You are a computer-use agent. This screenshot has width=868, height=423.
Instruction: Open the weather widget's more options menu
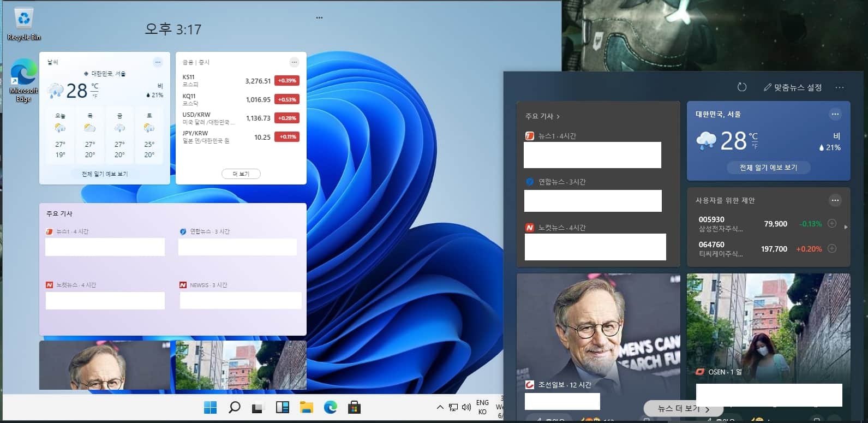click(x=835, y=115)
